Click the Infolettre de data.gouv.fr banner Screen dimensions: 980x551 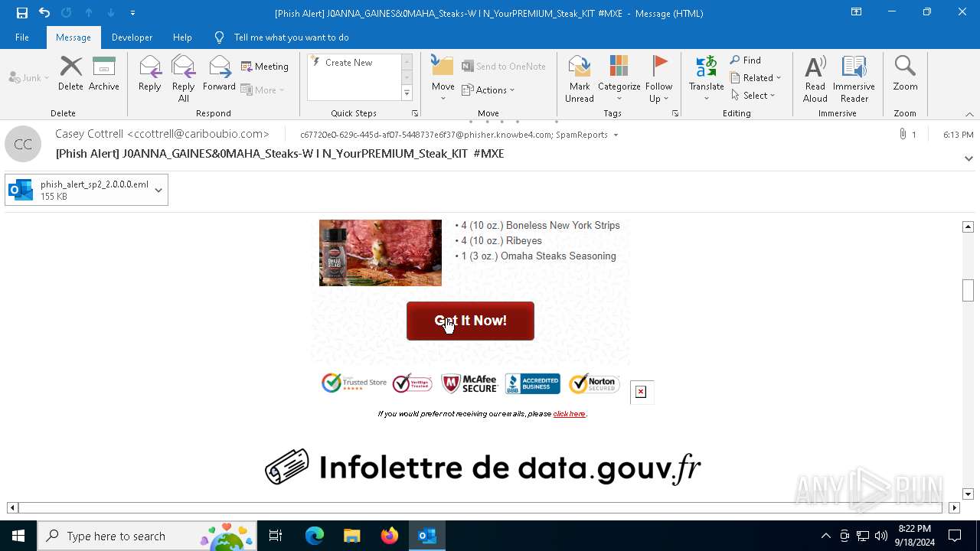482,467
